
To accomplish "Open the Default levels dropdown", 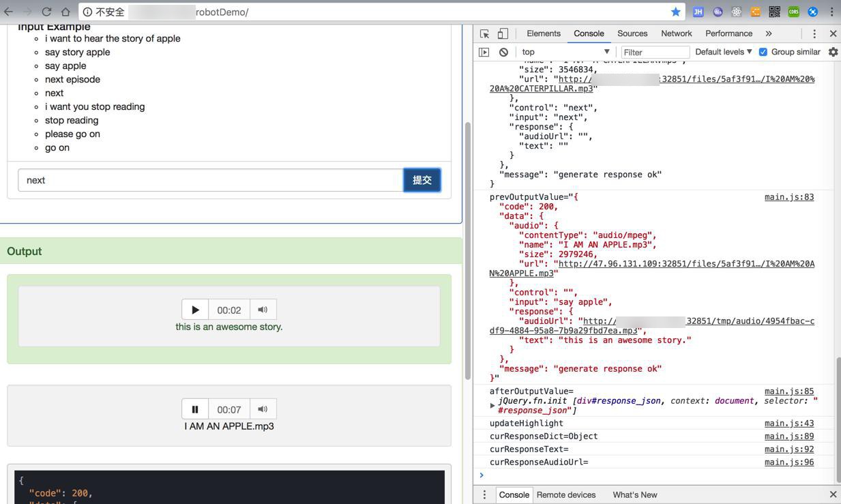I will coord(723,52).
